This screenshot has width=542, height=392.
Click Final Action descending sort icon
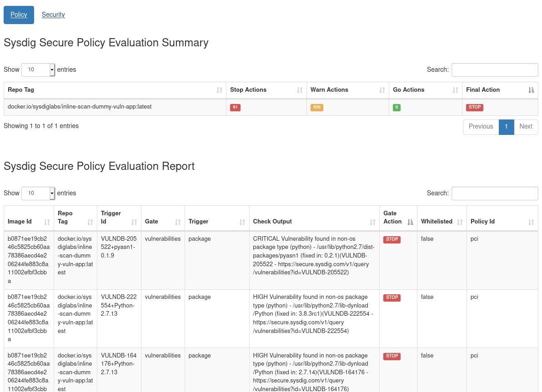531,90
